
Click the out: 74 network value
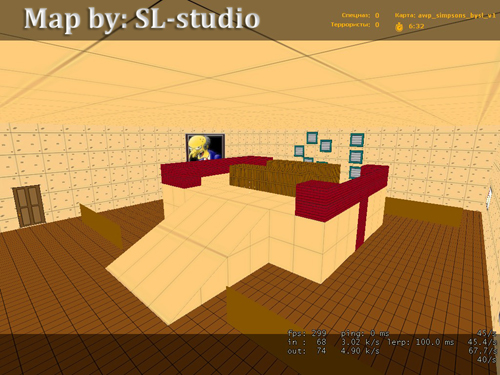click(307, 351)
